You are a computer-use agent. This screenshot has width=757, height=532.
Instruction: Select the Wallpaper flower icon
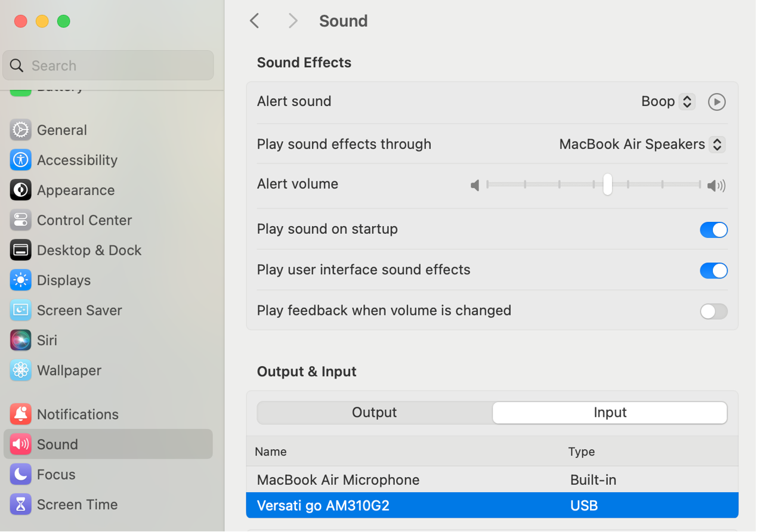click(x=21, y=370)
